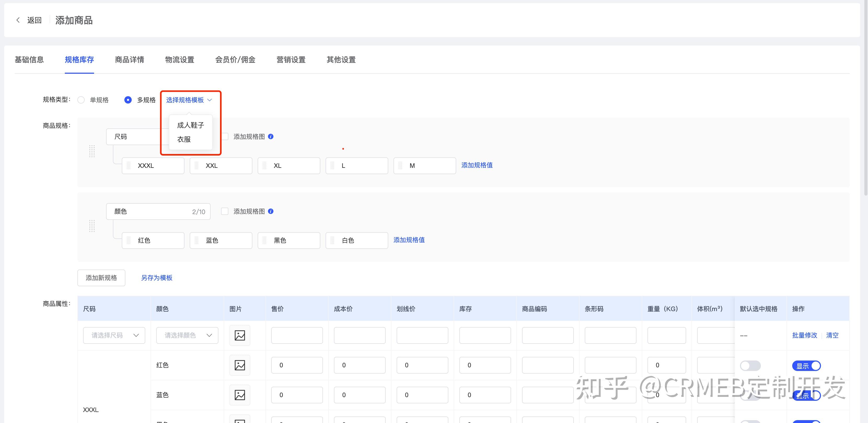Click the 库存 input in the 蓝色 row
Viewport: 868px width, 423px height.
[x=485, y=395]
